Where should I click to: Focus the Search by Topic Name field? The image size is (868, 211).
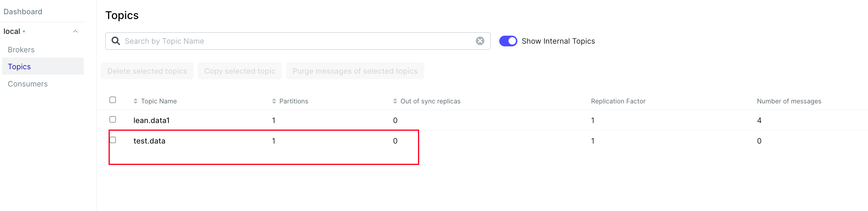297,41
